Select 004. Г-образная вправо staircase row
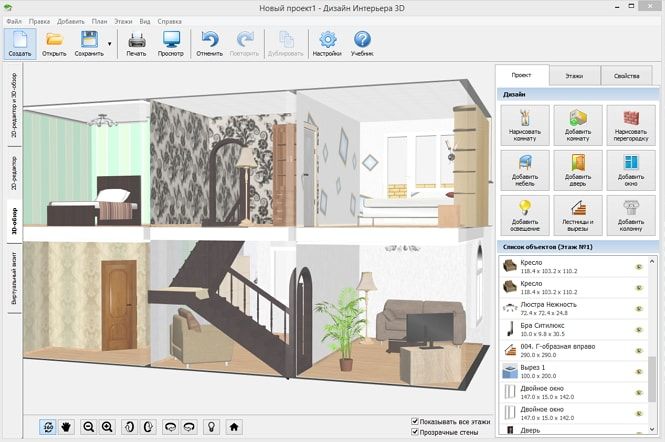Screen dimensions: 665x442 573,351
